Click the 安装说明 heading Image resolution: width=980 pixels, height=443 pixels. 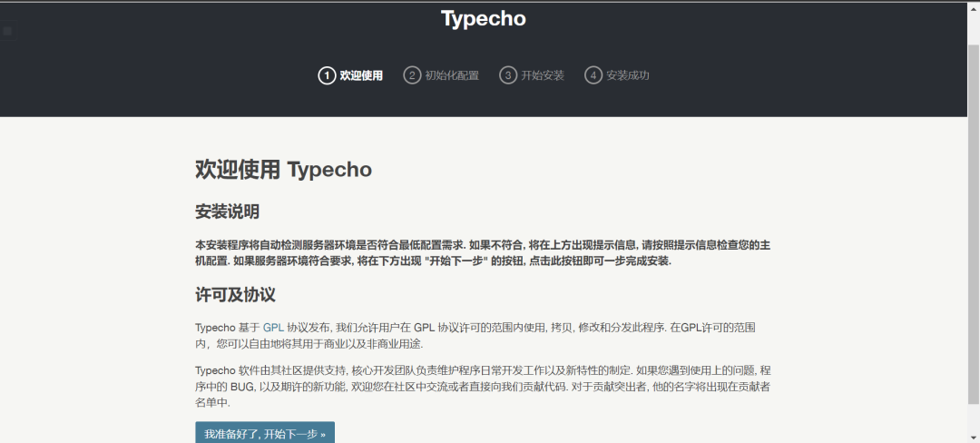point(227,212)
